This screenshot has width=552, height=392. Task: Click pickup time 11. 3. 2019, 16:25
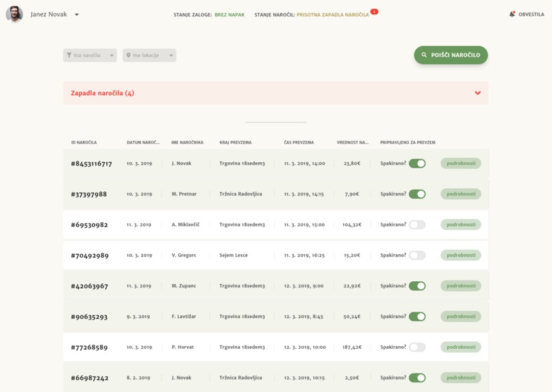click(x=305, y=255)
